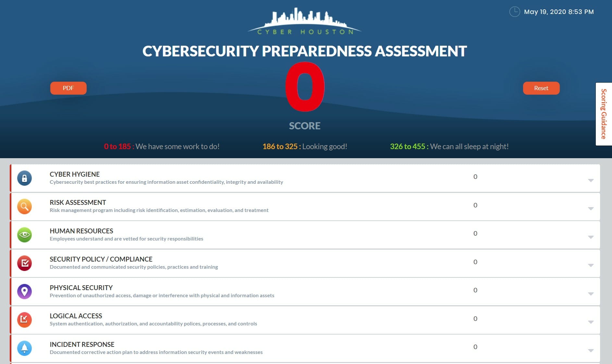Click 'Documented and communicated security policies' description
This screenshot has height=364, width=612.
coord(134,267)
